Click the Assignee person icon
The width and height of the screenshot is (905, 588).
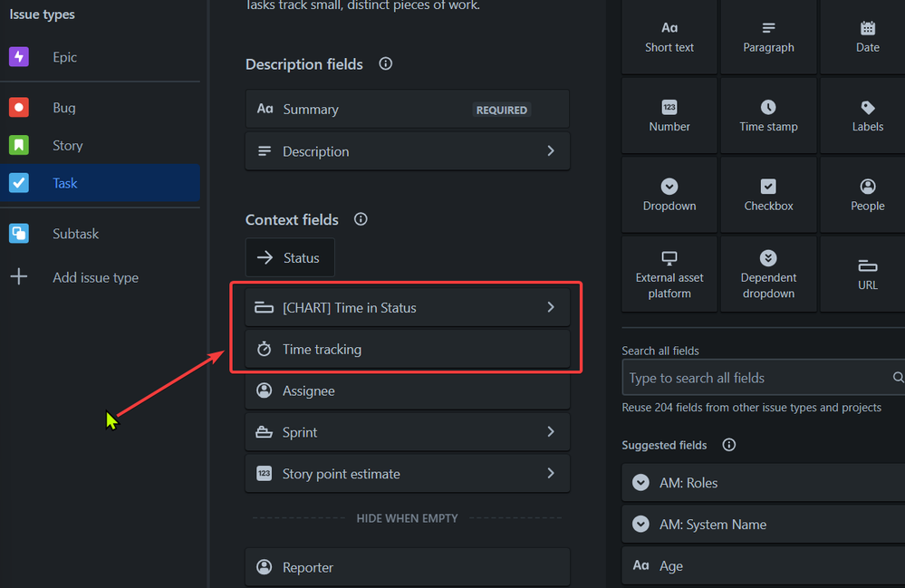click(264, 390)
